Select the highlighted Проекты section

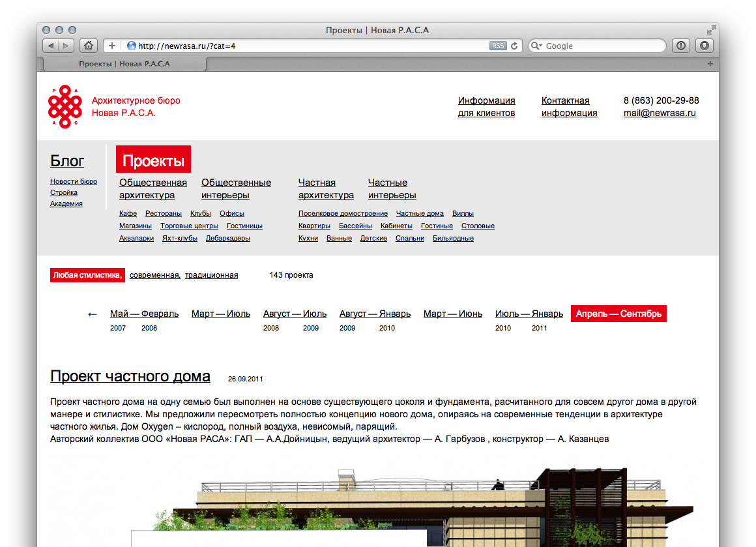click(153, 160)
